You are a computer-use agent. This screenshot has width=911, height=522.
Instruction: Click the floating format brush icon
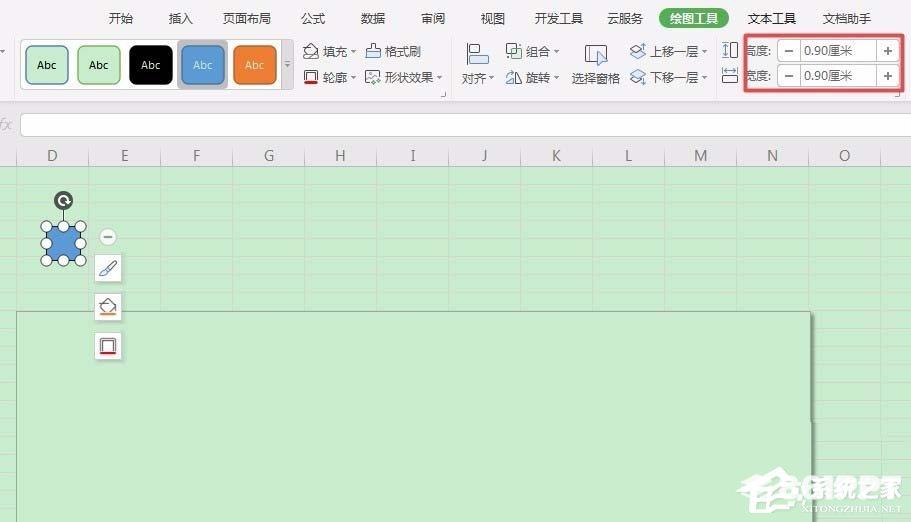(108, 268)
